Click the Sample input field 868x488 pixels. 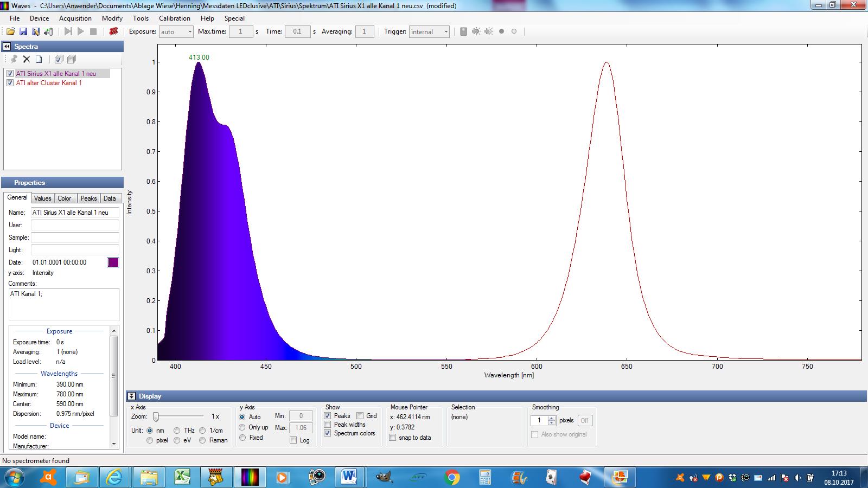75,237
